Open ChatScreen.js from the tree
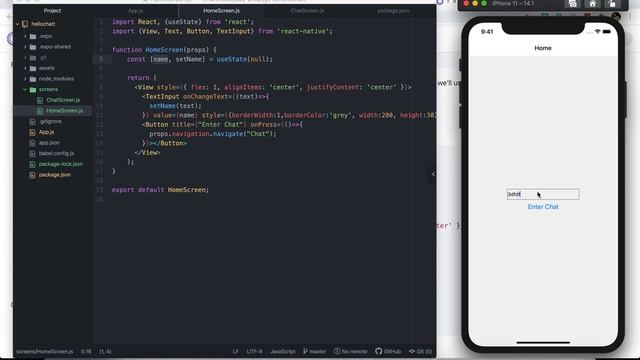The image size is (640, 360). (x=63, y=100)
